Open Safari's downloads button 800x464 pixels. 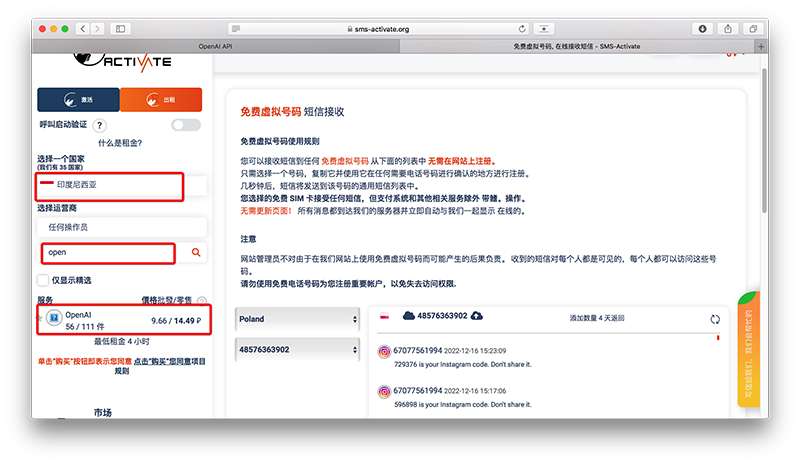[x=702, y=29]
